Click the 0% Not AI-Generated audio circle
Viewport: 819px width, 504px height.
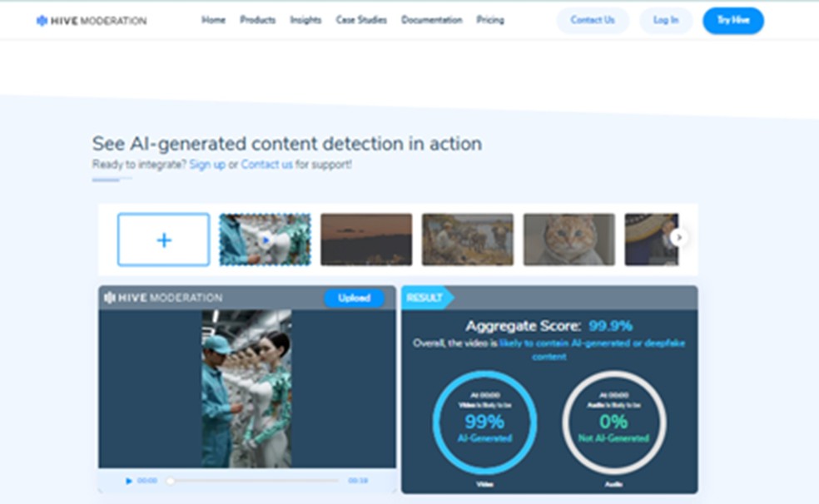613,422
